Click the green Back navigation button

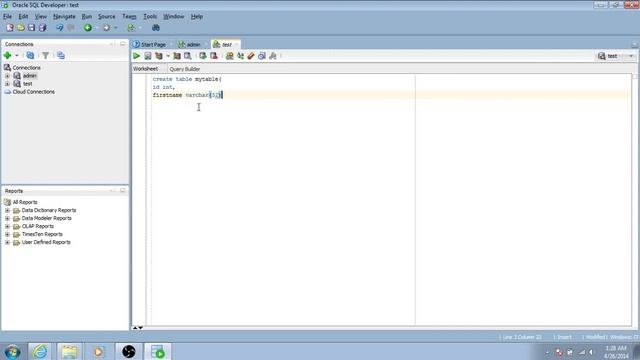[88, 28]
